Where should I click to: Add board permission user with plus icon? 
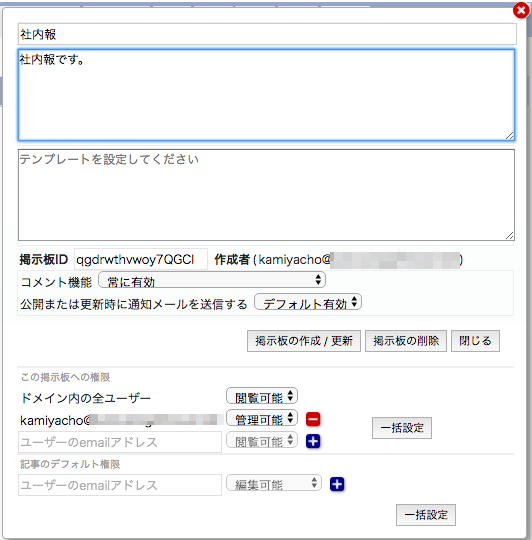point(313,441)
